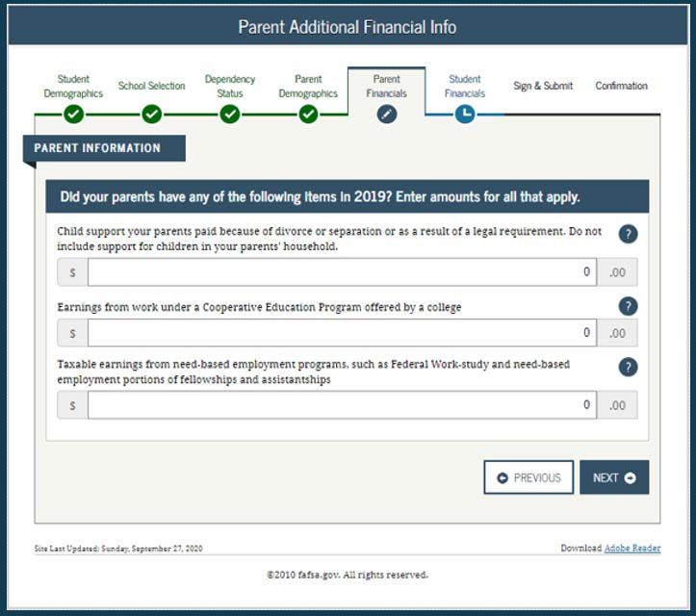The width and height of the screenshot is (696, 616).
Task: Click the Student Financials clock icon
Action: click(465, 115)
